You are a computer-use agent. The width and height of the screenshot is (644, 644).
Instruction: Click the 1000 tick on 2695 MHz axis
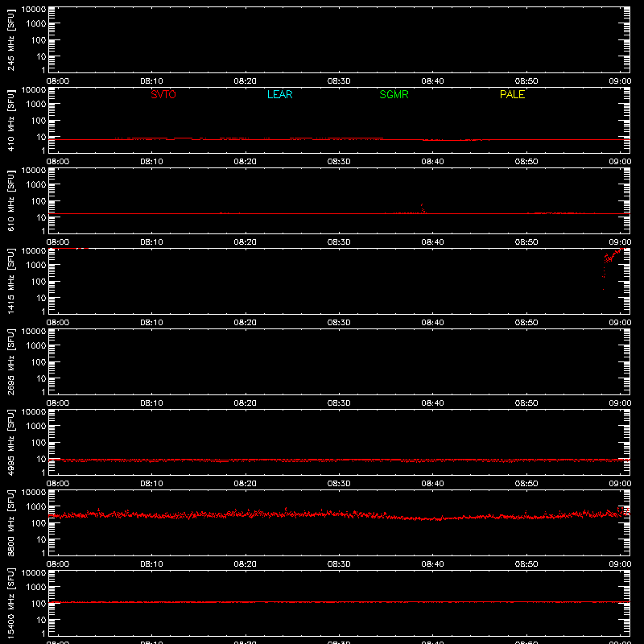click(x=36, y=346)
